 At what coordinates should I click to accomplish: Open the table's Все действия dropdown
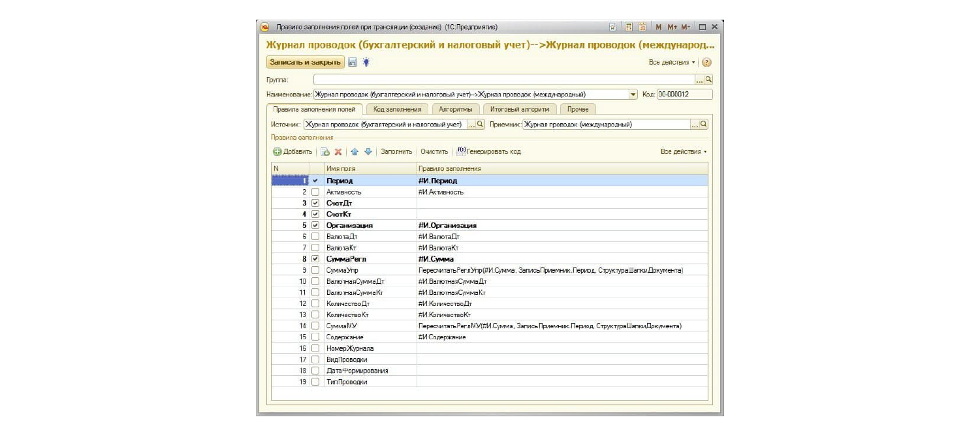684,152
